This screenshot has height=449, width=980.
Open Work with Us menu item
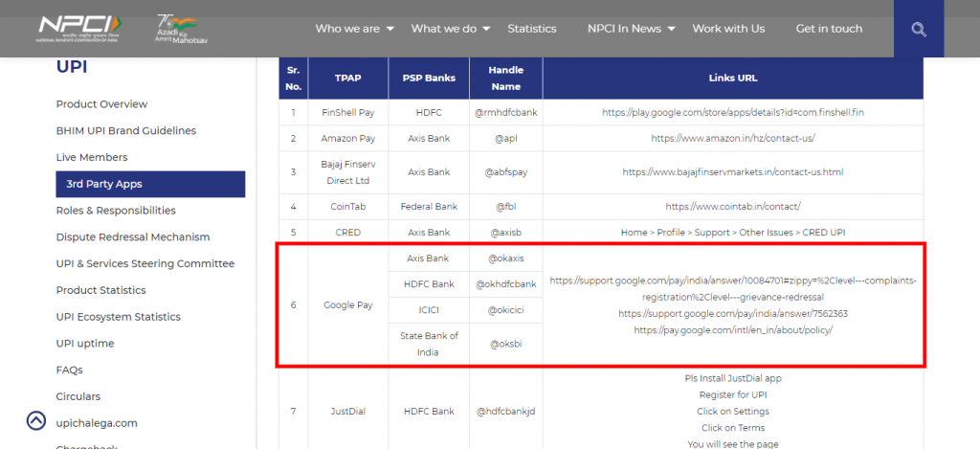pyautogui.click(x=728, y=29)
